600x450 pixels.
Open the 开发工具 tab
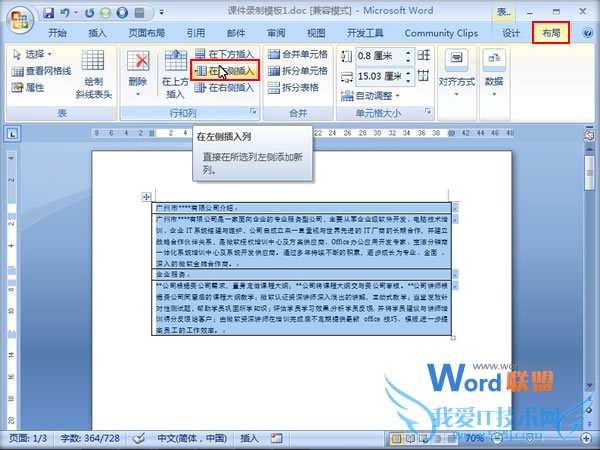(x=365, y=33)
